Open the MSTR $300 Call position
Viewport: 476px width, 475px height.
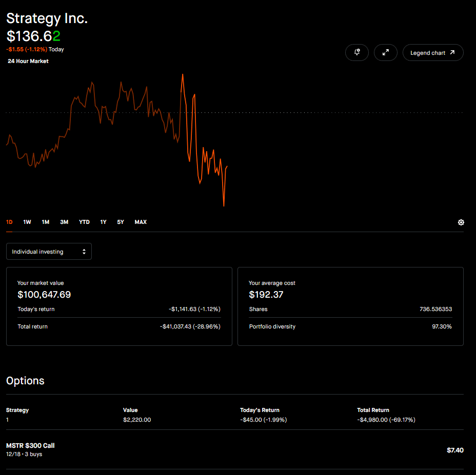click(x=30, y=449)
